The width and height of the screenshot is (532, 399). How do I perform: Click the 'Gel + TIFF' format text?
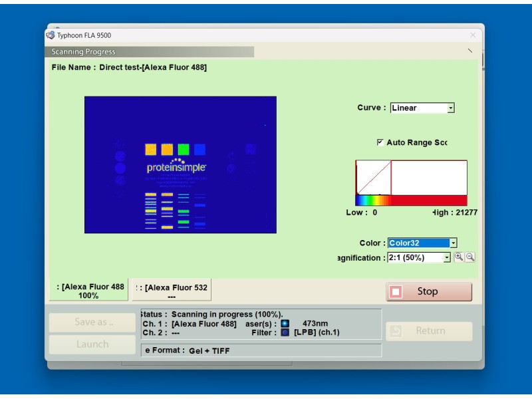(209, 351)
